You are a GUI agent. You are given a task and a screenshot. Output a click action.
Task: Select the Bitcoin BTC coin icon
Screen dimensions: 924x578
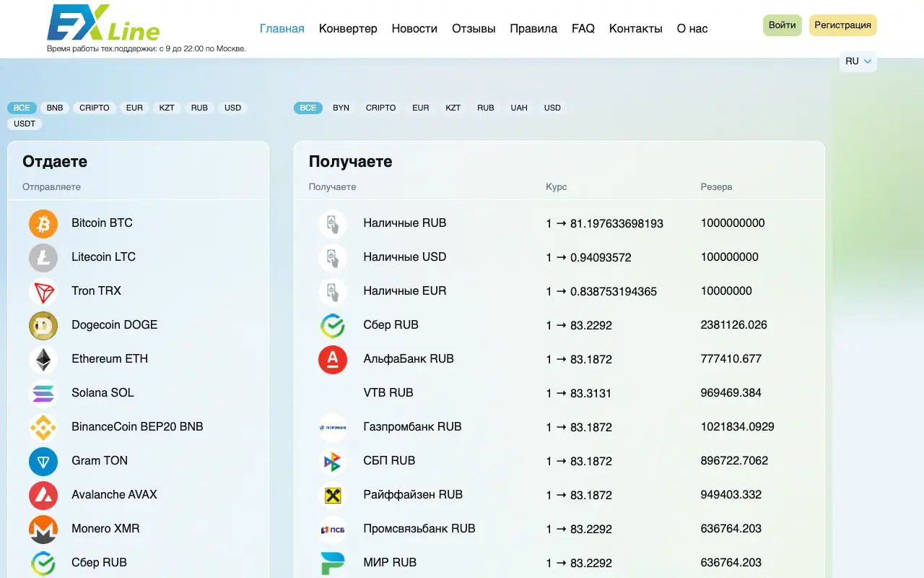click(43, 224)
